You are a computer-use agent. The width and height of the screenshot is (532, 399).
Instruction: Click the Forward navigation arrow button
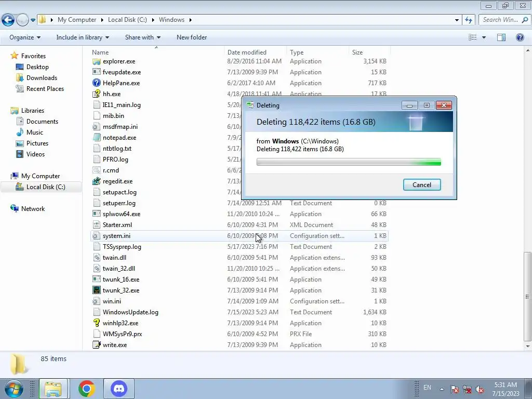[x=22, y=20]
